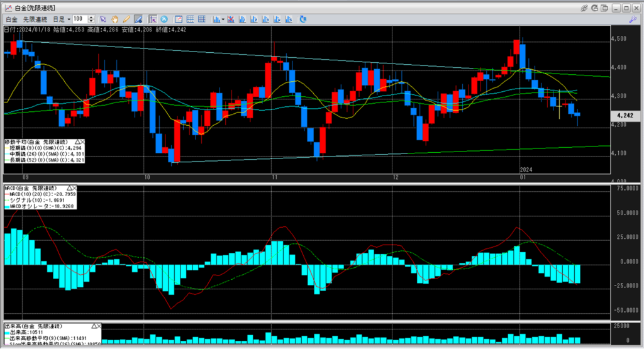Image resolution: width=644 pixels, height=349 pixels.
Task: Collapse the 出来高 legend with its triangle
Action: (x=94, y=326)
